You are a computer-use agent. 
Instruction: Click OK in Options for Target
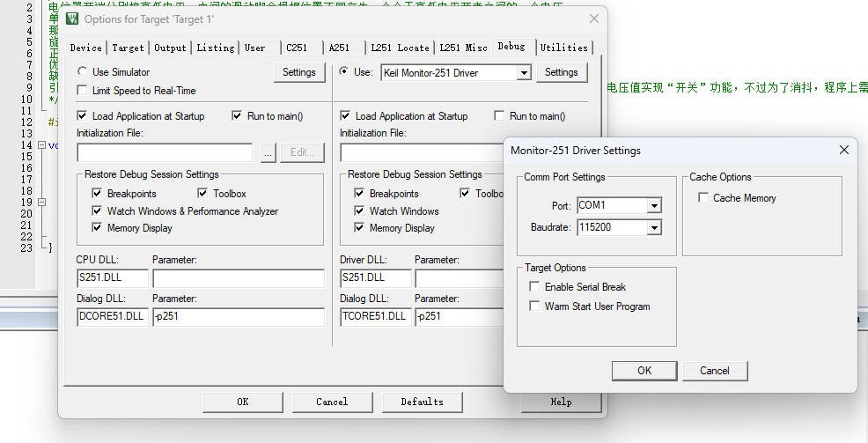coord(242,402)
